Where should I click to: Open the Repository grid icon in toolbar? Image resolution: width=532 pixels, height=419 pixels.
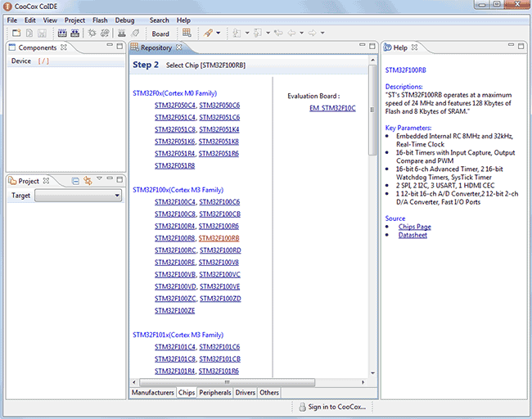(x=187, y=33)
